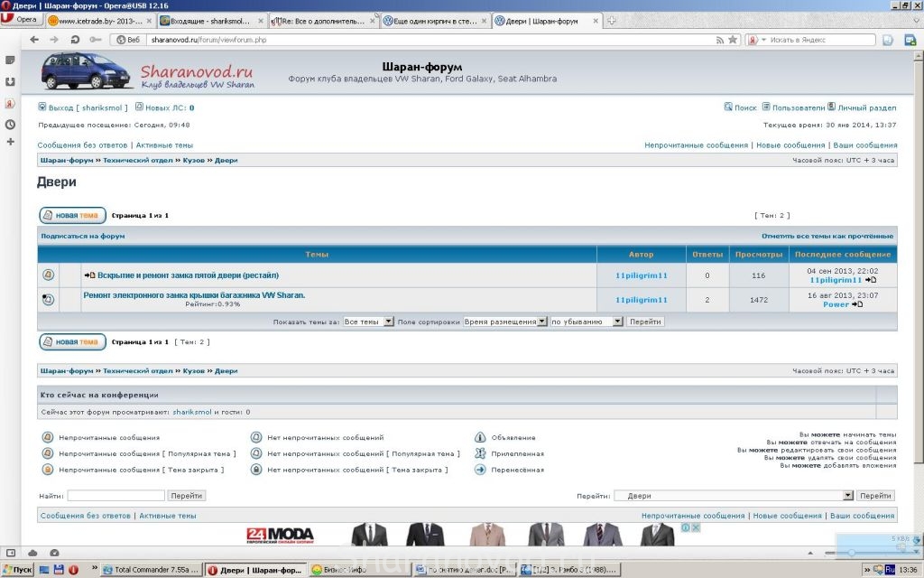
Task: Click 'Отметить все темы как прочтённые' link
Action: tap(827, 236)
